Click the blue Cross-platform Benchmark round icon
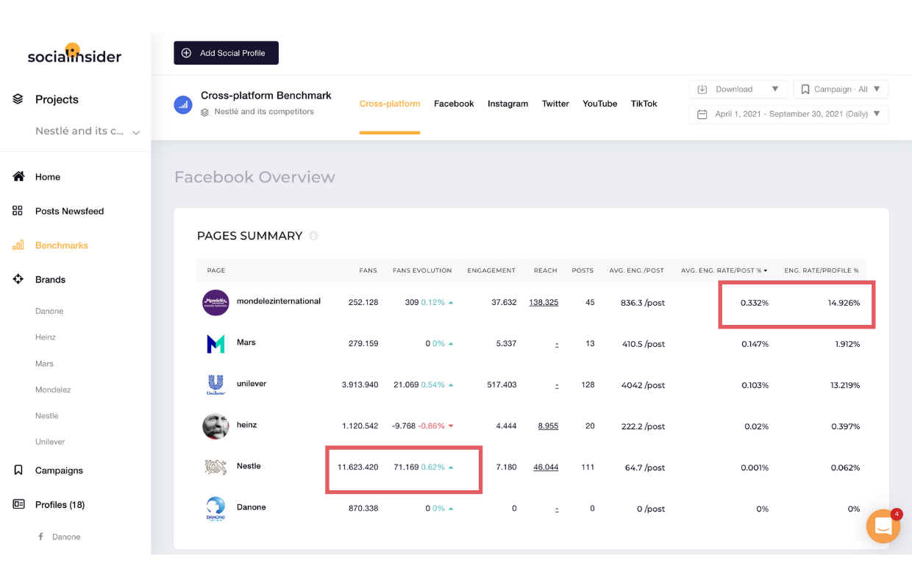Screen dimensions: 912x588 [183, 105]
